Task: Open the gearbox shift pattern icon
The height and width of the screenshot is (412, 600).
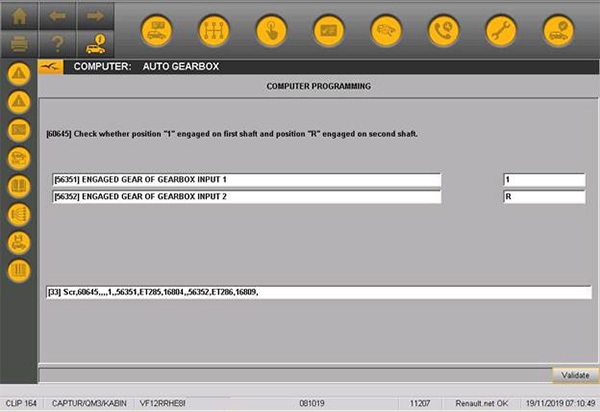Action: pos(213,31)
